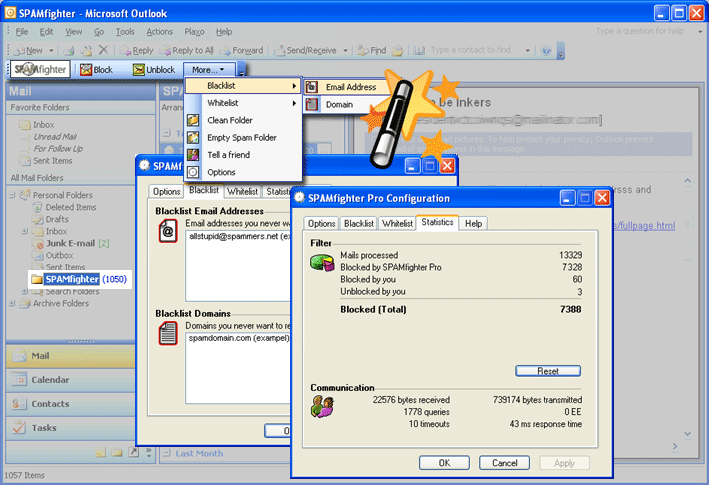Switch to Help tab in Pro Configuration

(473, 223)
